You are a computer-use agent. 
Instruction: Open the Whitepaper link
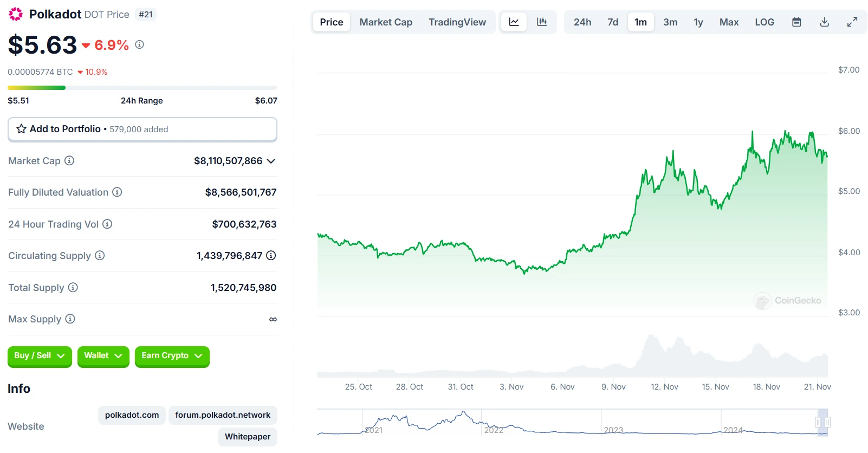click(248, 437)
